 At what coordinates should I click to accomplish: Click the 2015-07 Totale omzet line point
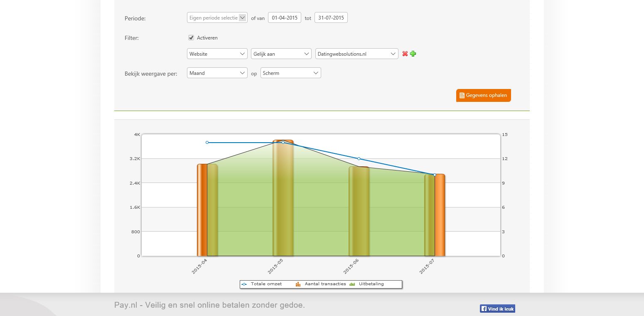pyautogui.click(x=435, y=175)
